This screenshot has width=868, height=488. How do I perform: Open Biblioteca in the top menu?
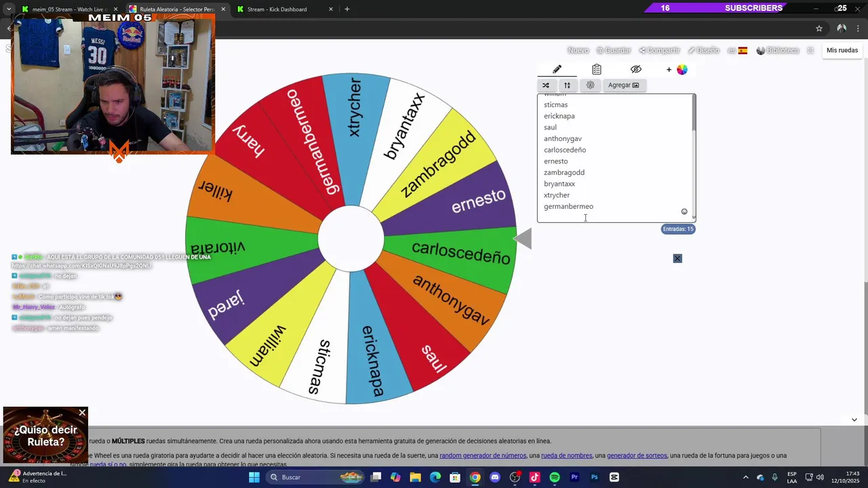coord(778,50)
